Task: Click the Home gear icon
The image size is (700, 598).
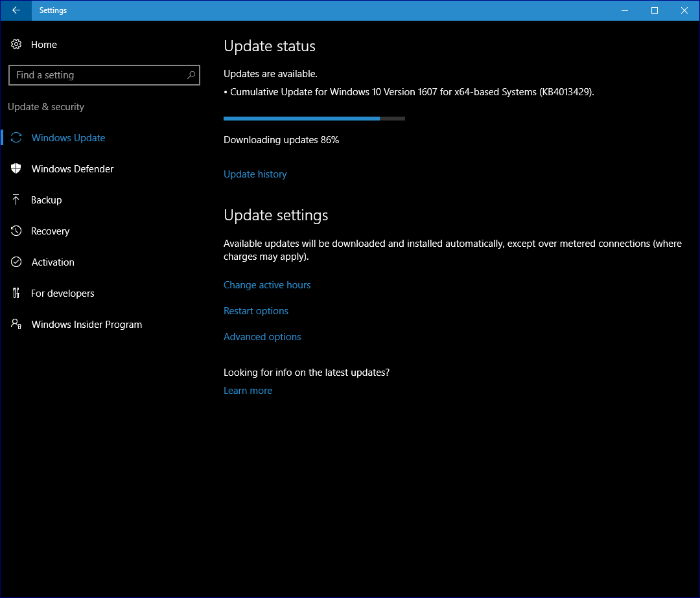Action: 16,45
